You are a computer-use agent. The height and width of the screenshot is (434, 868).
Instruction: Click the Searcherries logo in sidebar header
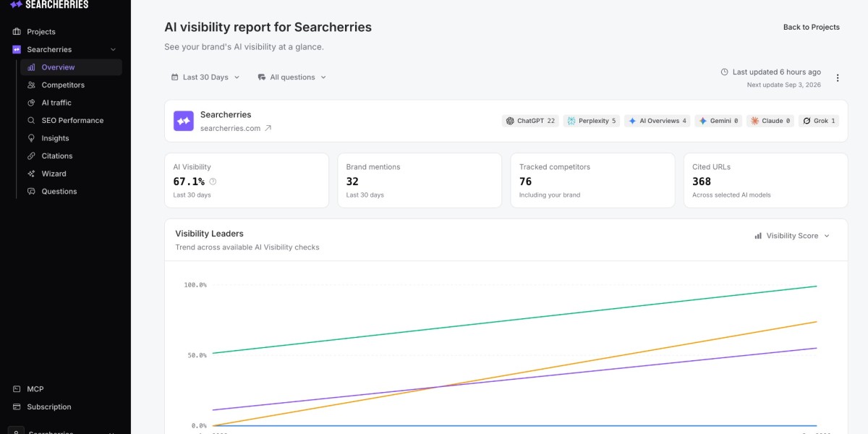49,4
